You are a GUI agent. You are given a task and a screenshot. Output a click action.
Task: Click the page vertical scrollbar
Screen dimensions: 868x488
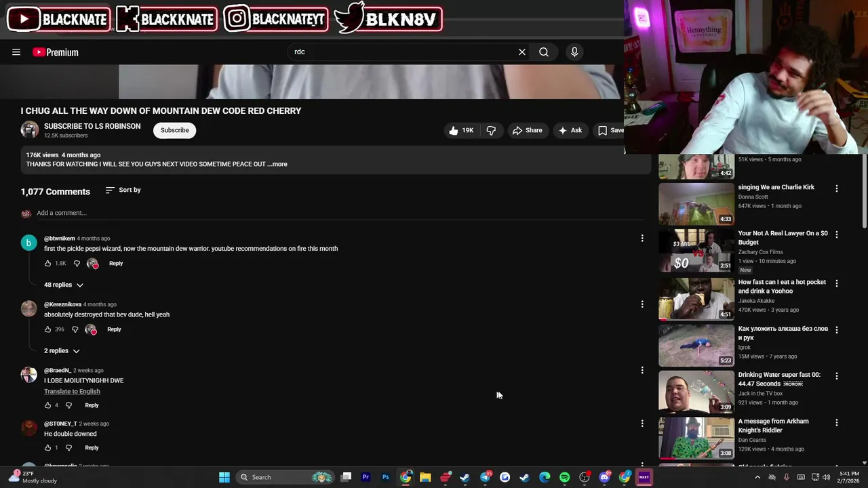point(864,192)
